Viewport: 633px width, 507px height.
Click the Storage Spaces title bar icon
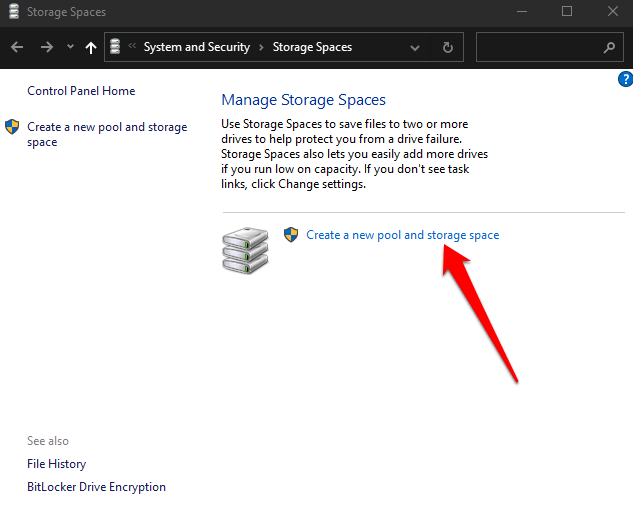[11, 12]
